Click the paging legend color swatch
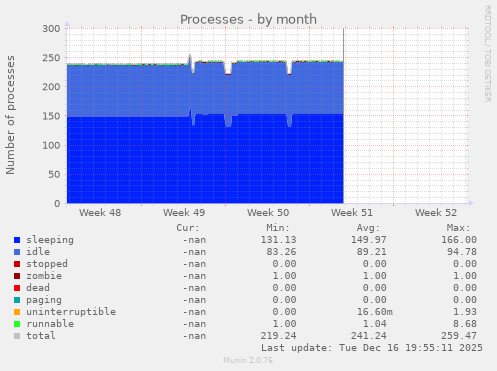Image resolution: width=497 pixels, height=371 pixels. coord(17,300)
